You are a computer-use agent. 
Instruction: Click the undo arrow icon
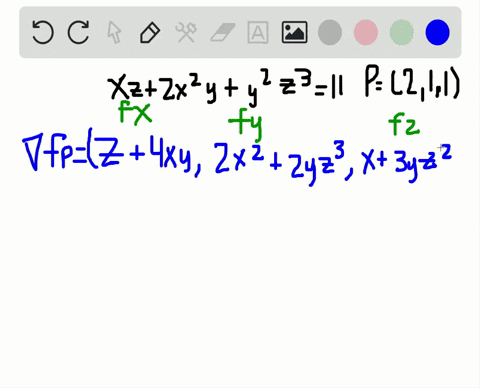click(x=43, y=32)
